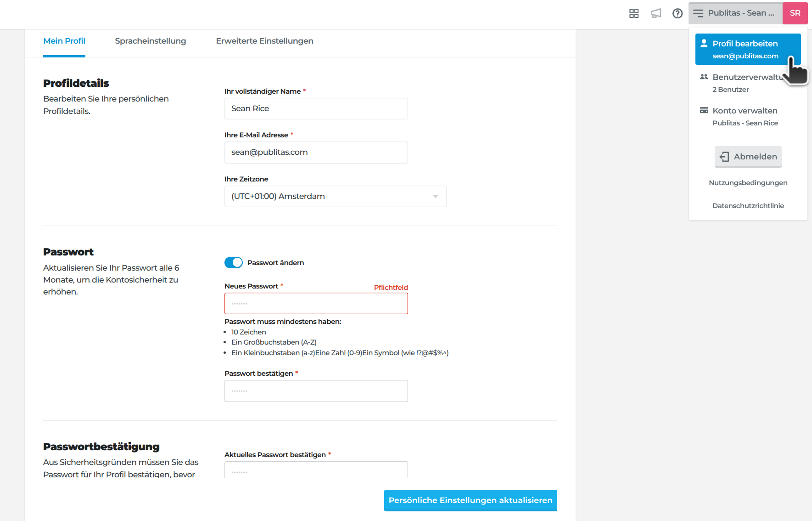The image size is (812, 521).
Task: Focus the Neues Passwort input field
Action: (x=316, y=304)
